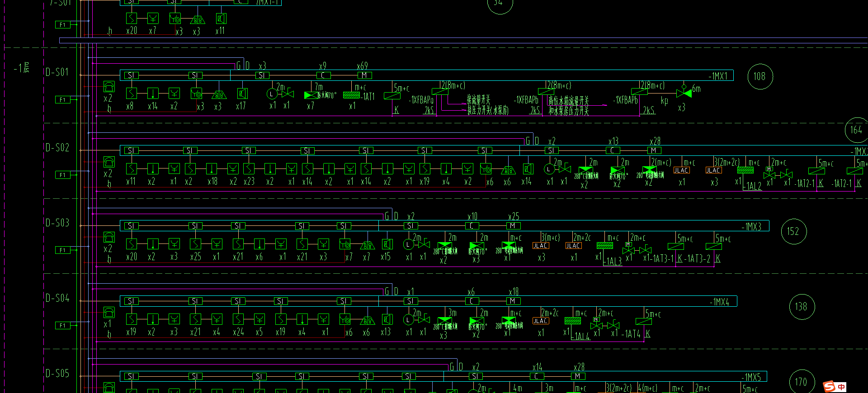Click circled L symbol in D-S02 row

pos(549,169)
